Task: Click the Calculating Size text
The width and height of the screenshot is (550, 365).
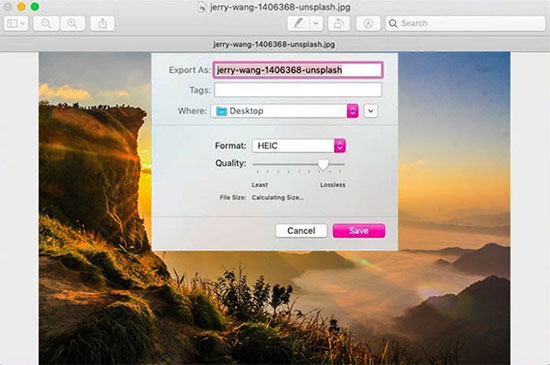Action: (x=278, y=198)
